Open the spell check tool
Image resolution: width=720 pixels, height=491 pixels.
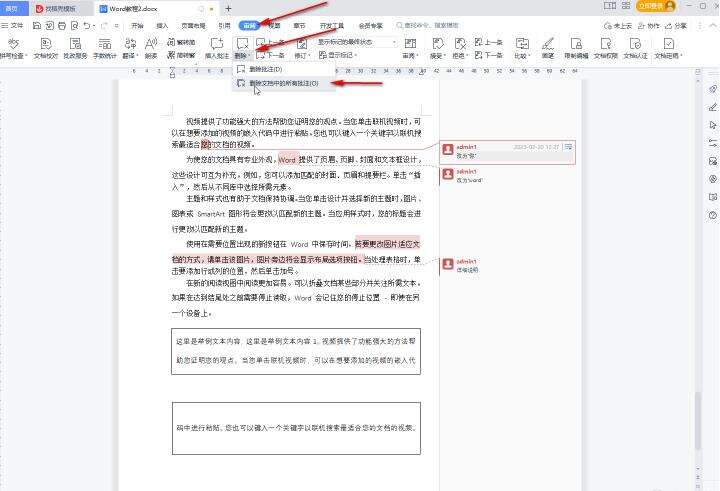pyautogui.click(x=13, y=48)
